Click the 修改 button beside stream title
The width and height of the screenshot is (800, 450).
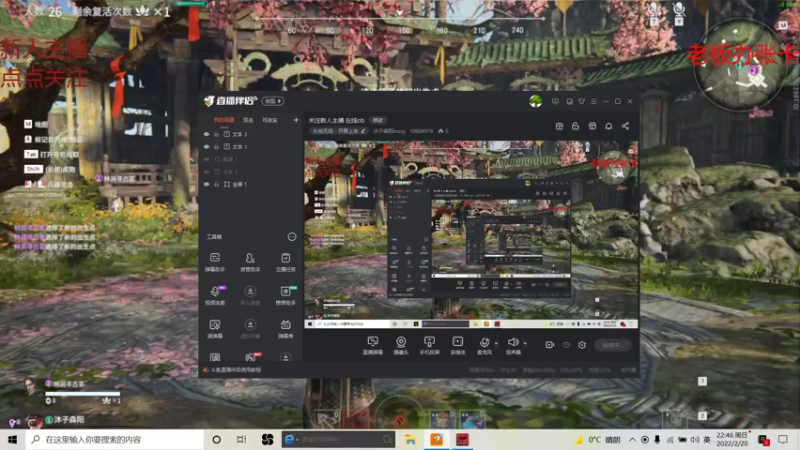pos(378,120)
